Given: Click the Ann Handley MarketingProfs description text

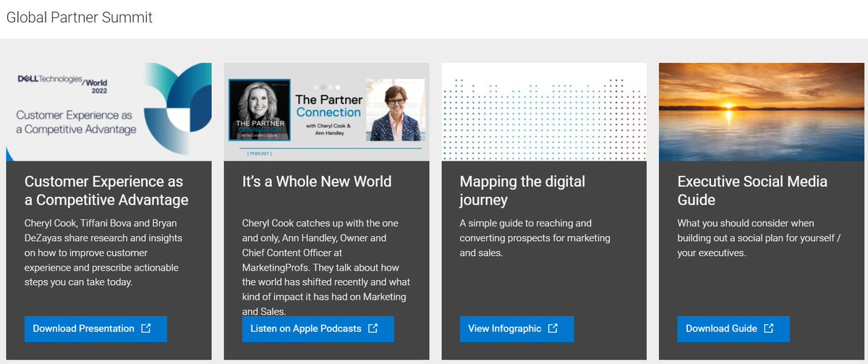Looking at the screenshot, I should (x=326, y=268).
